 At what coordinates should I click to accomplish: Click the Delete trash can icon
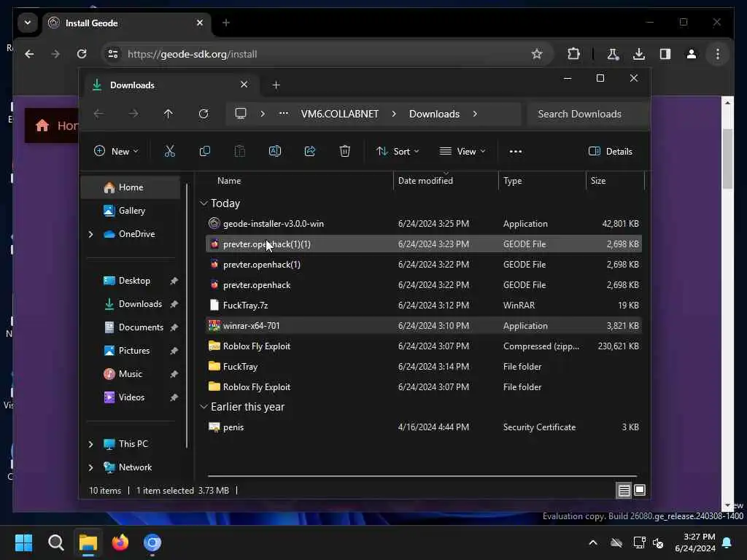[x=345, y=152]
